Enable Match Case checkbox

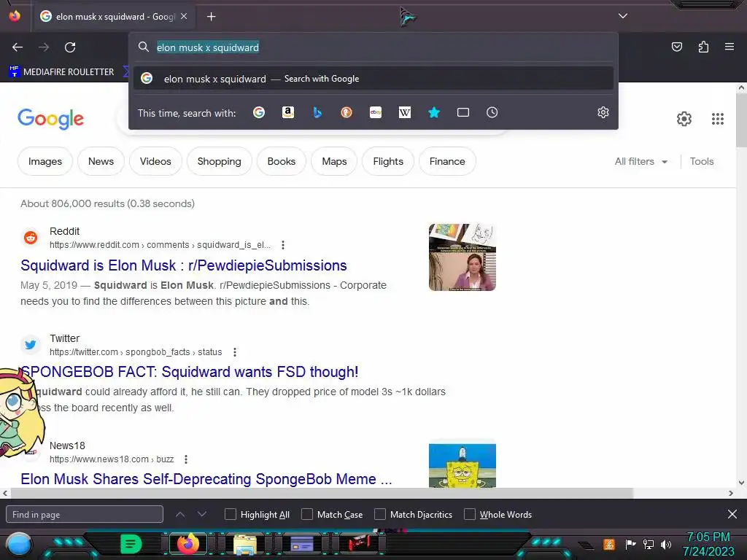pyautogui.click(x=307, y=514)
